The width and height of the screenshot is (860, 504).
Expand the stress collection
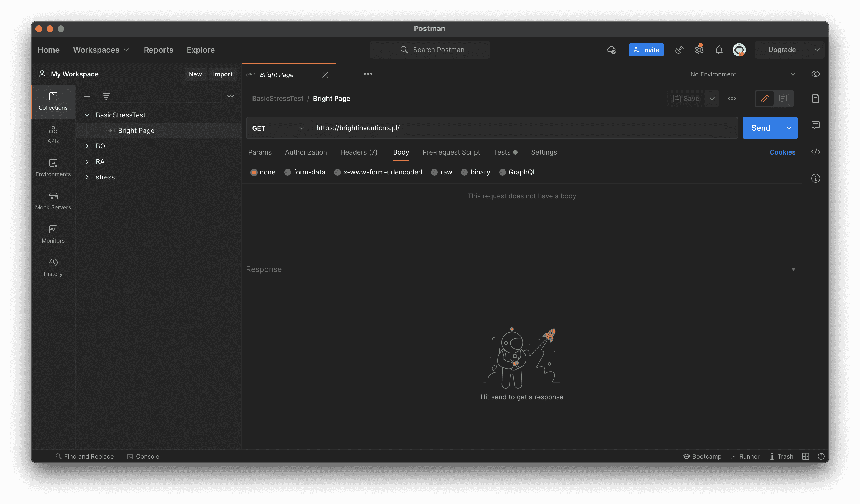pos(87,177)
